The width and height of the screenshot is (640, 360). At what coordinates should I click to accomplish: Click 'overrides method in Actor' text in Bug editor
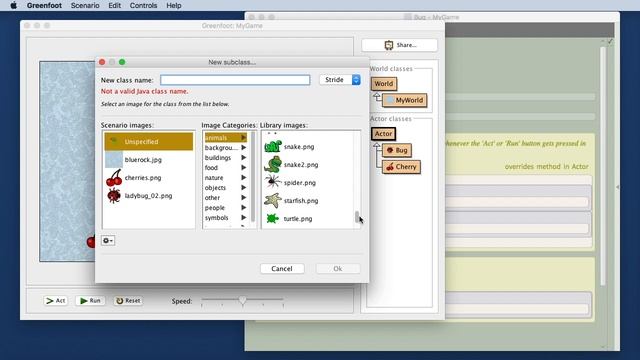coord(547,167)
